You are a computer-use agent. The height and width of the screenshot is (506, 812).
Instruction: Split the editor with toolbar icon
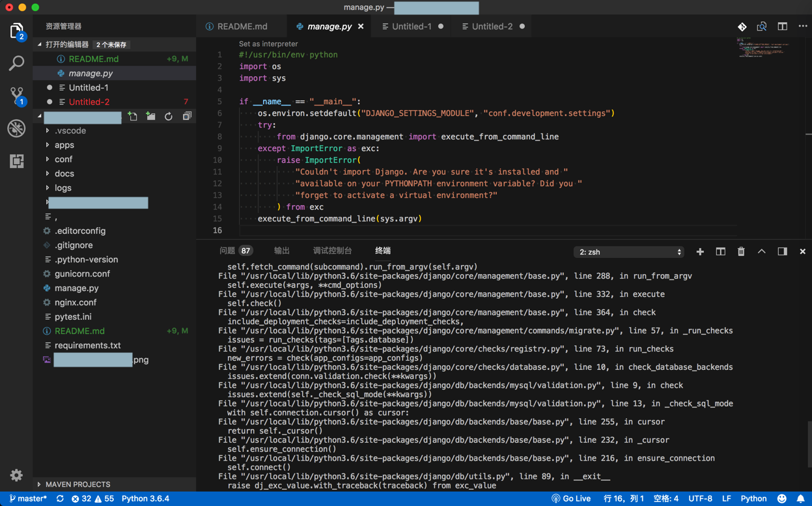coord(782,27)
